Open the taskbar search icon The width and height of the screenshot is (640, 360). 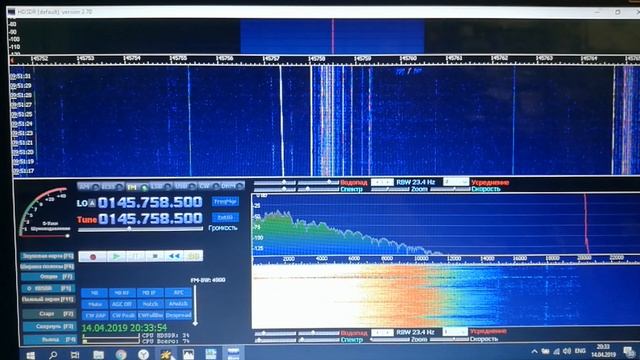[x=53, y=355]
